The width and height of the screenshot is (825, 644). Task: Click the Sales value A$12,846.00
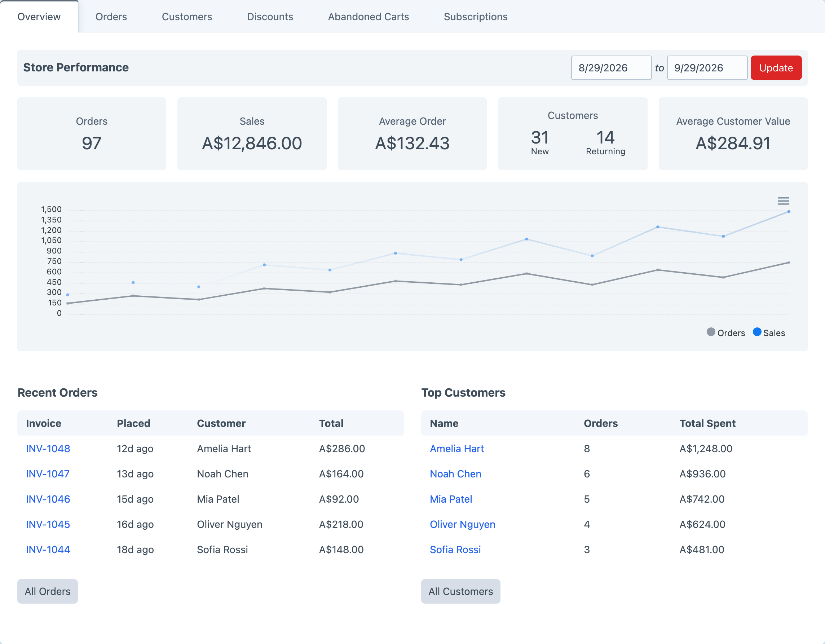(252, 143)
